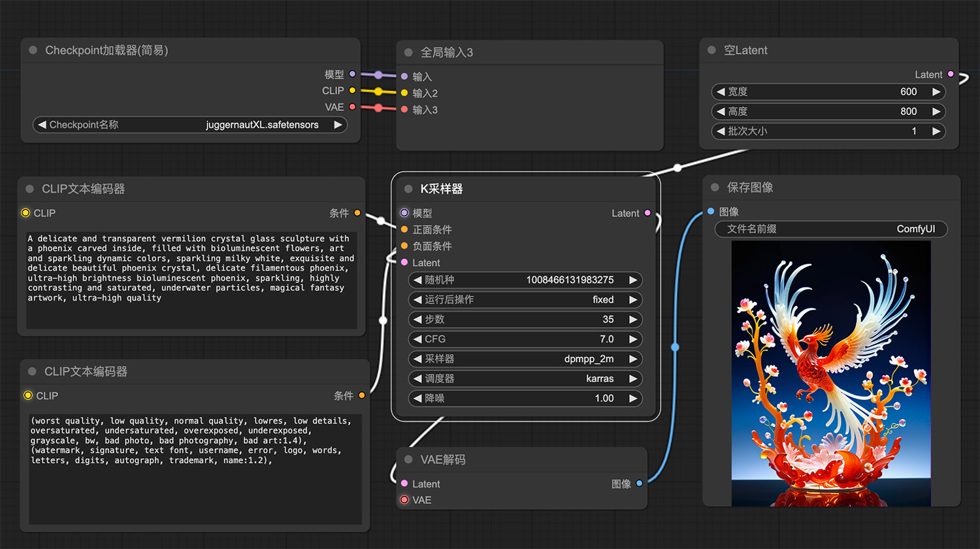Collapse the lower CLIP文本编码器 node via its dot
Screen dimensions: 980x549
tap(32, 371)
